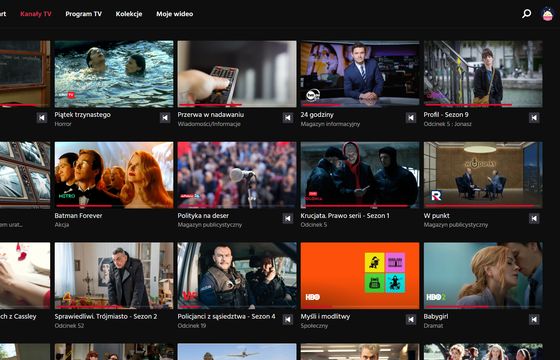Screen dimensions: 560x360
Task: Click progress bar under W punkt thumbnail
Action: [483, 206]
